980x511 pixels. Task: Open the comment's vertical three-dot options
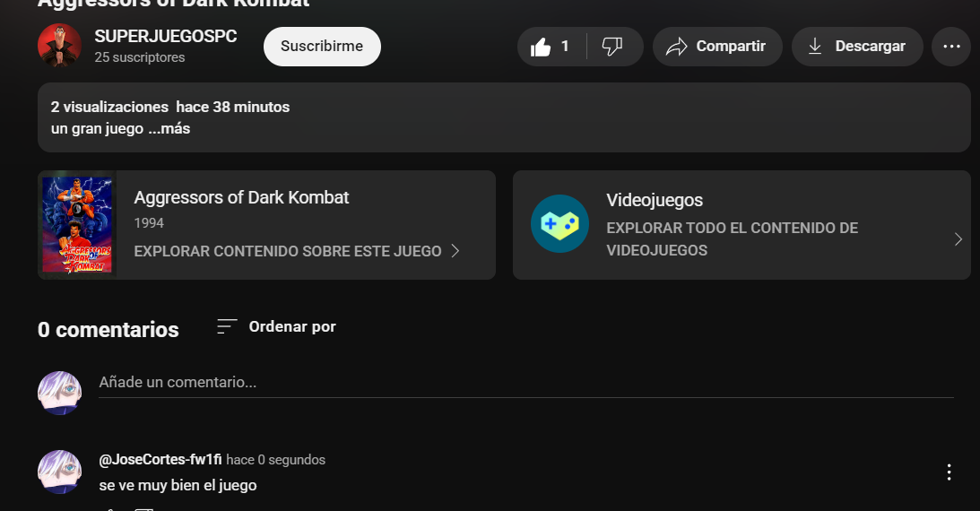pos(949,472)
